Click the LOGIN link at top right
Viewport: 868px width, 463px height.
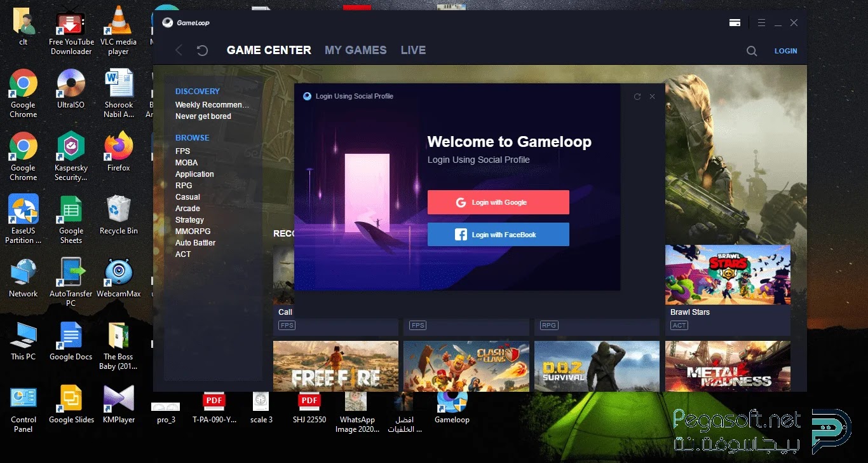tap(785, 51)
